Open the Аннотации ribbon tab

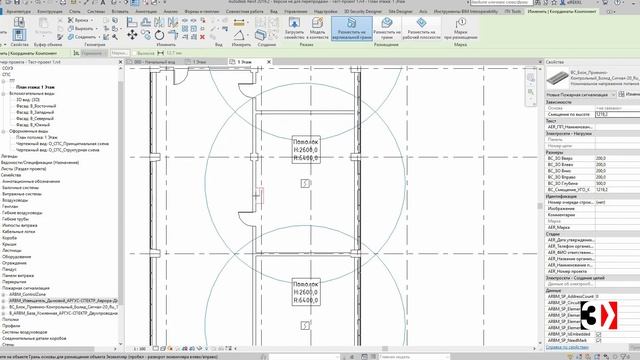146,11
